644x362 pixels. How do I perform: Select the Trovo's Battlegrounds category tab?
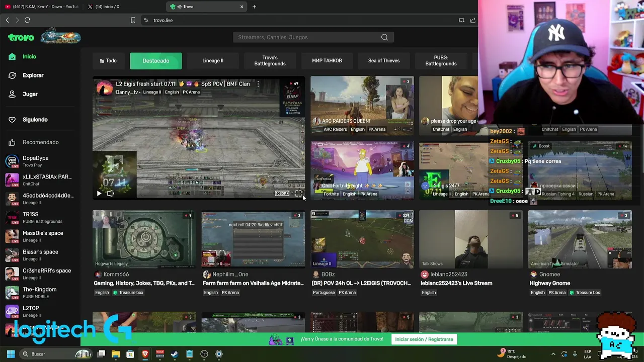point(270,61)
